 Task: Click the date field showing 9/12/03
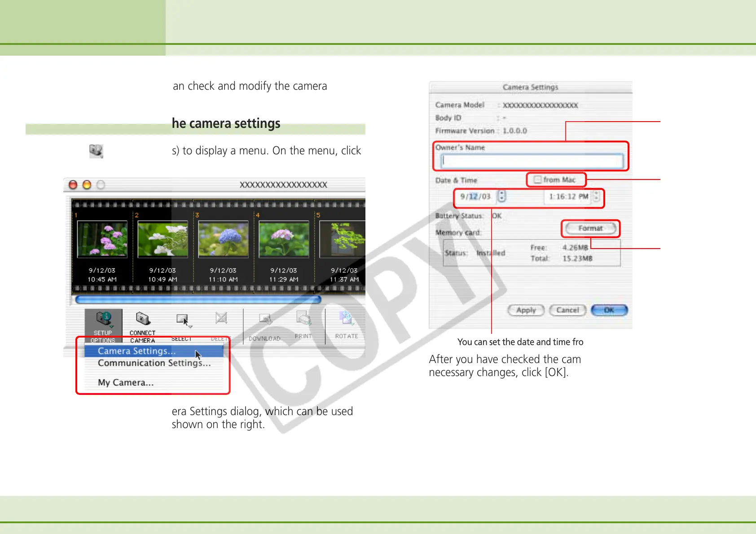tap(476, 197)
